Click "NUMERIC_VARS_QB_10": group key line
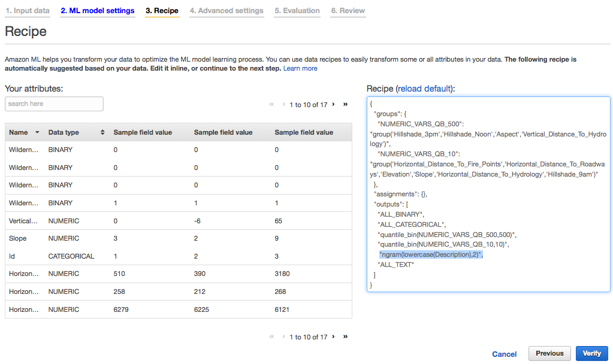 [419, 154]
